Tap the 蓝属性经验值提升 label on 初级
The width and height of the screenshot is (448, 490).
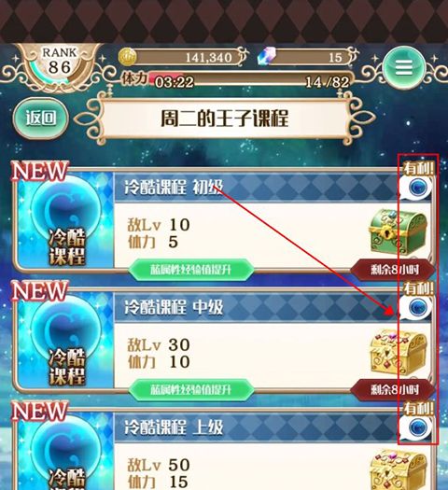191,270
